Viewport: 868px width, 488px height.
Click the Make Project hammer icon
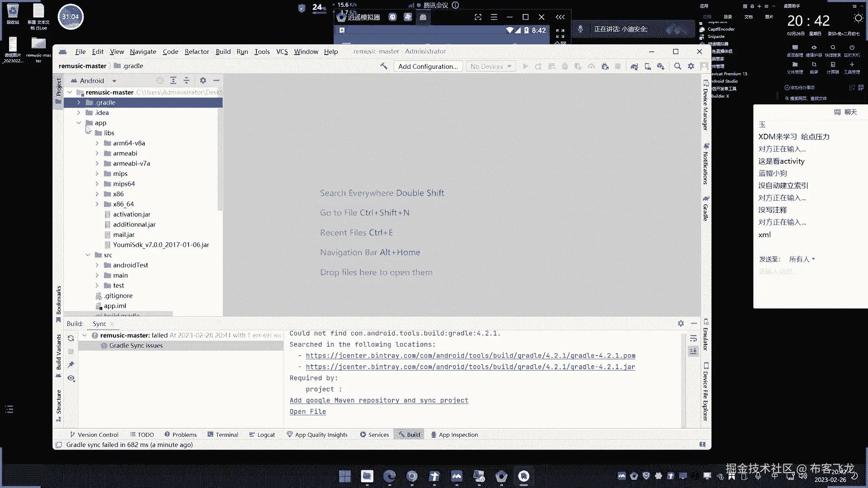click(384, 66)
